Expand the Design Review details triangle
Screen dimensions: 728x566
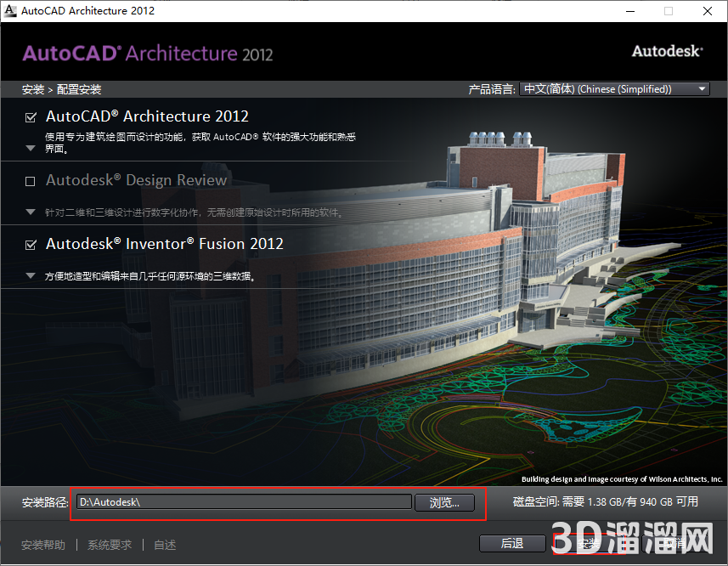click(x=31, y=212)
